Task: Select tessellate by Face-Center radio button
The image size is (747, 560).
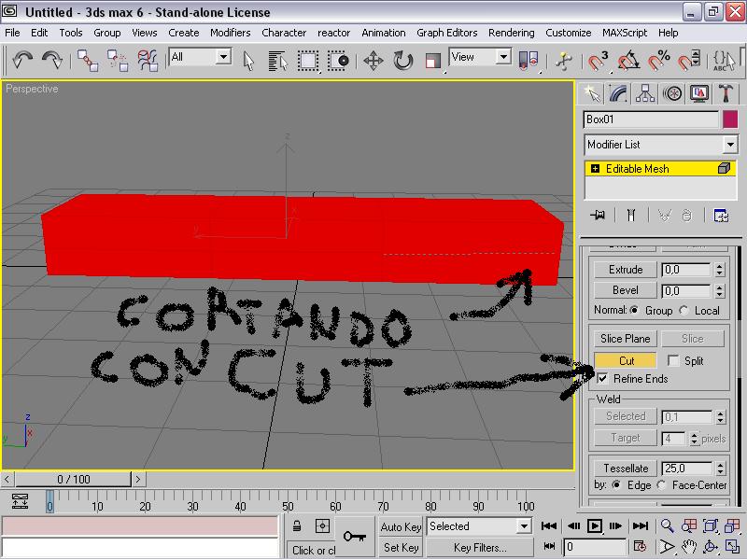Action: 661,484
